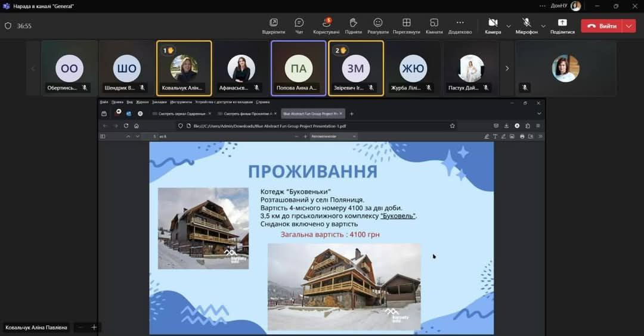Viewport: 644px width, 336px height.
Task: List all tabs dropdown arrow in Firefox
Action: 539,114
